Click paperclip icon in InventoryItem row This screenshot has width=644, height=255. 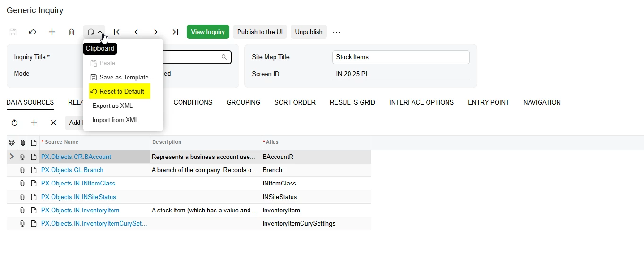pos(22,210)
